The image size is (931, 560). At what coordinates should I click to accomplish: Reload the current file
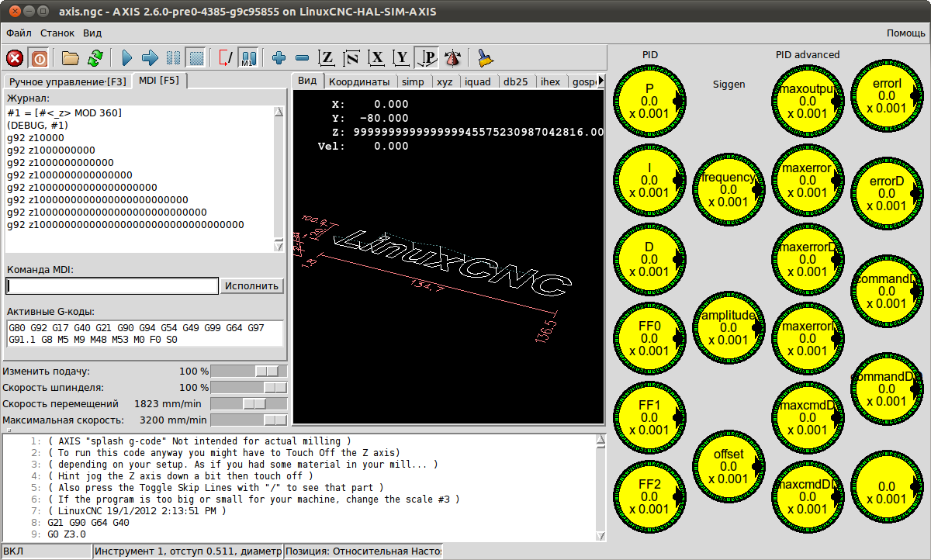pyautogui.click(x=95, y=57)
